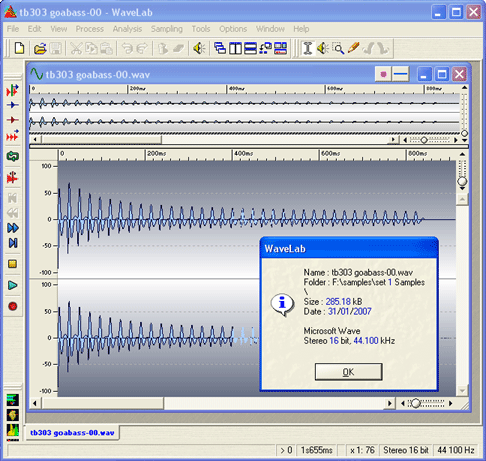Confirm the WaveLab info dialog with OK
This screenshot has height=461, width=486.
(x=348, y=372)
